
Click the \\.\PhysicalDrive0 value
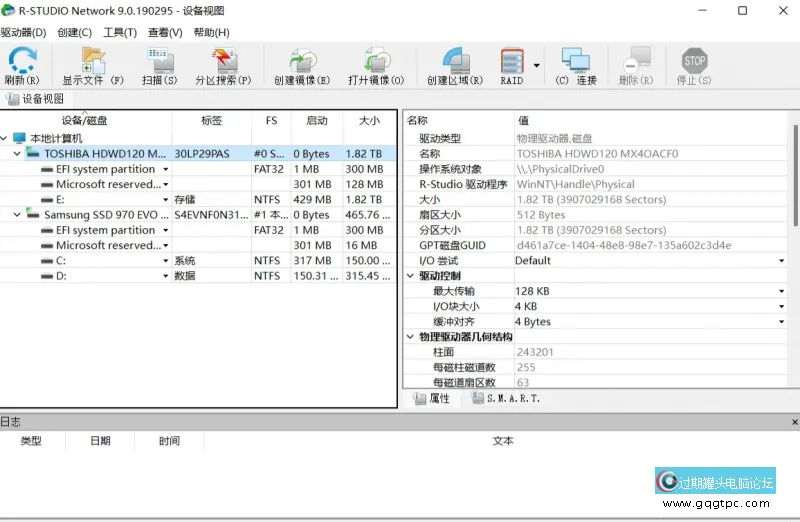[560, 169]
